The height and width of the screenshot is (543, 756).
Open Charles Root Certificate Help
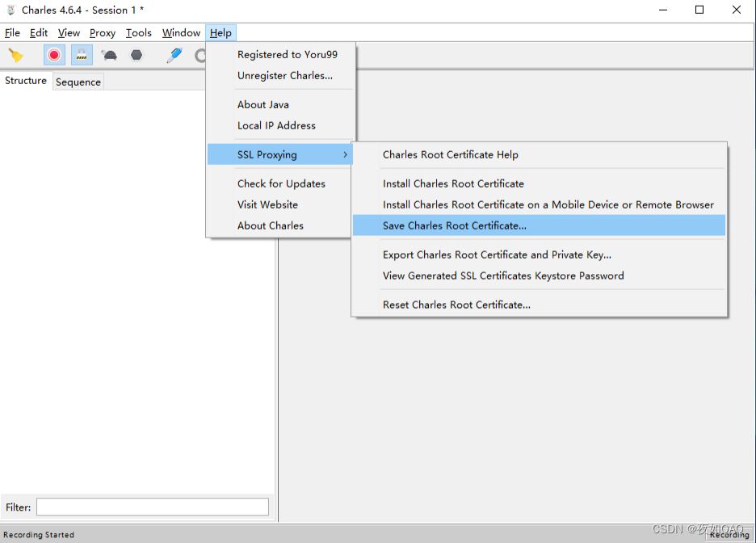[x=539, y=155]
